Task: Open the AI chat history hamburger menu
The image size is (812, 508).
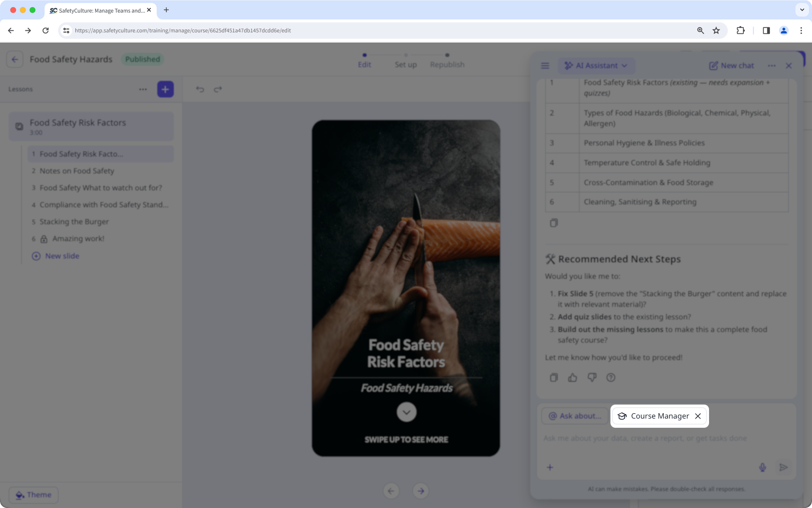Action: 545,66
